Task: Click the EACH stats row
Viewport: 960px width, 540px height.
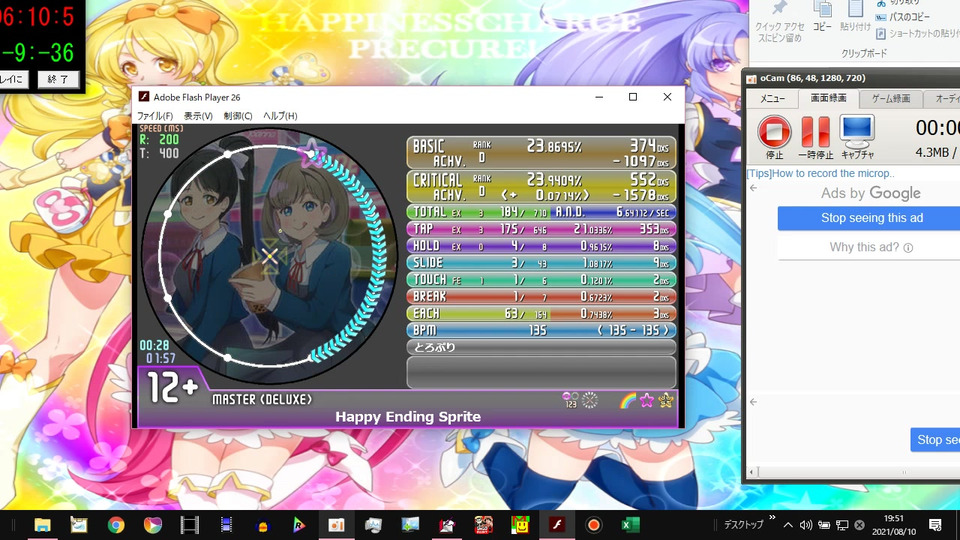Action: (541, 313)
